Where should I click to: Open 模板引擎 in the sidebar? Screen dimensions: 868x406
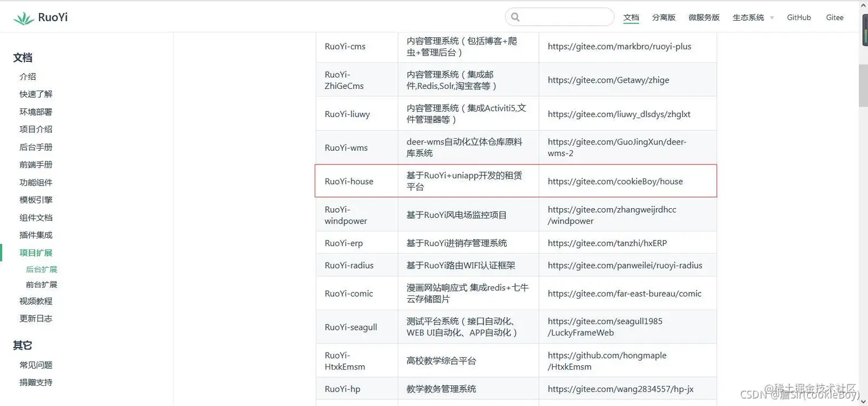tap(36, 200)
